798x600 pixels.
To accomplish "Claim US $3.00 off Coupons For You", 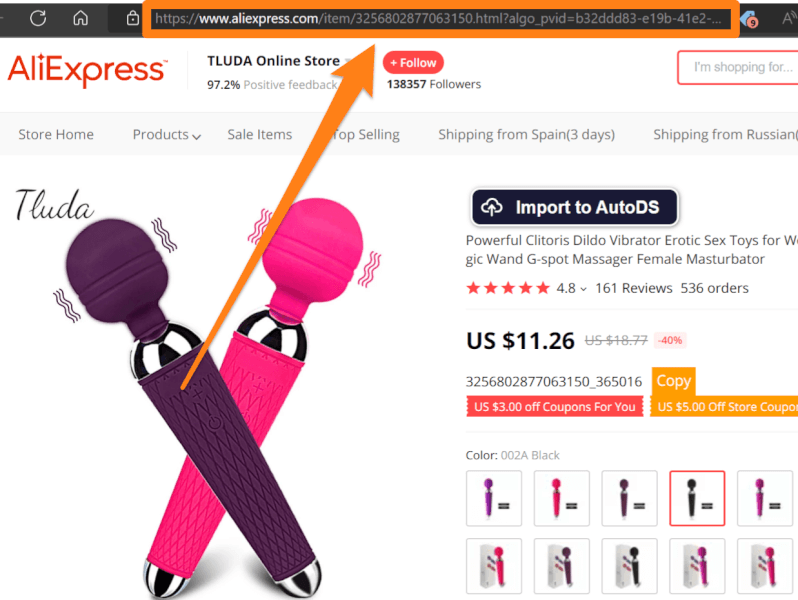I will [x=554, y=407].
